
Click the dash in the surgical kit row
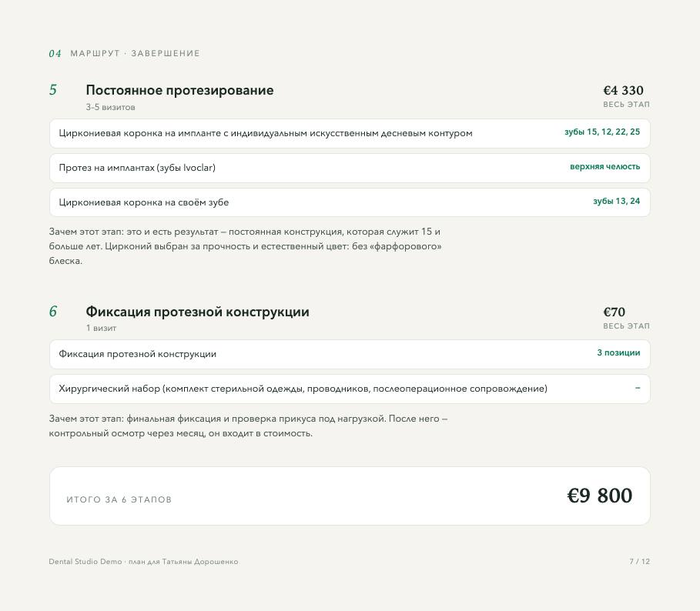638,388
